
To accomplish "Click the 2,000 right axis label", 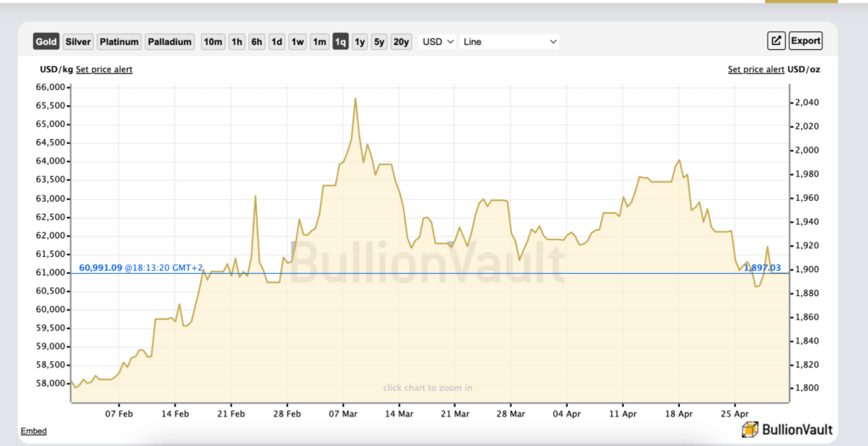I will coord(809,151).
